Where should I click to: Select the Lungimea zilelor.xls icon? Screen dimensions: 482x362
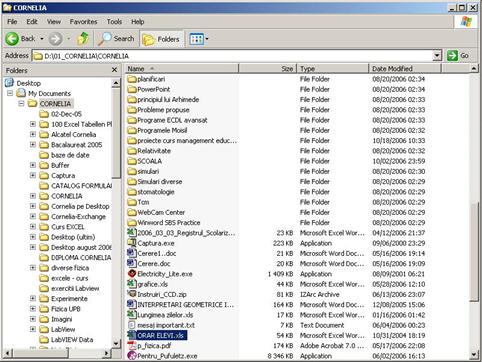coord(132,315)
